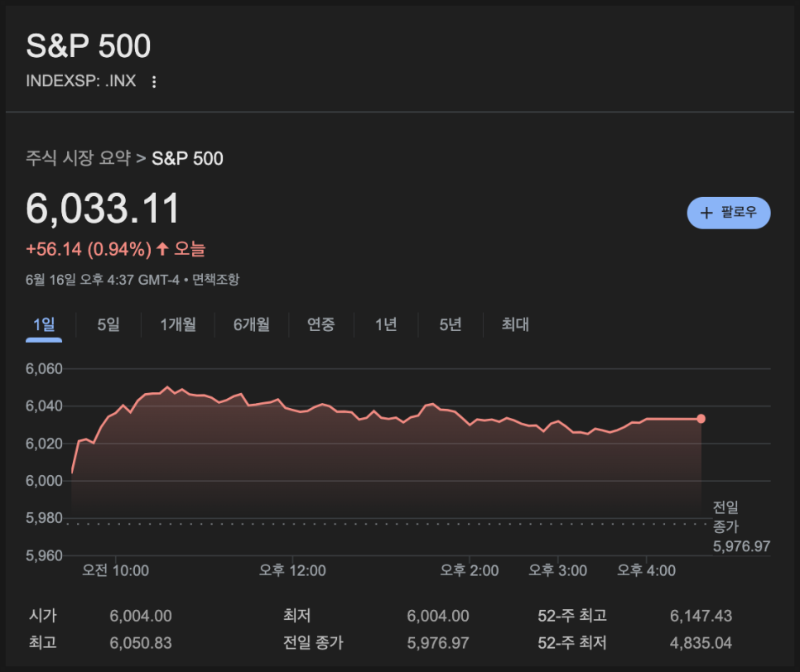
Task: Switch to the 5년 chart range tab
Action: coord(451,324)
